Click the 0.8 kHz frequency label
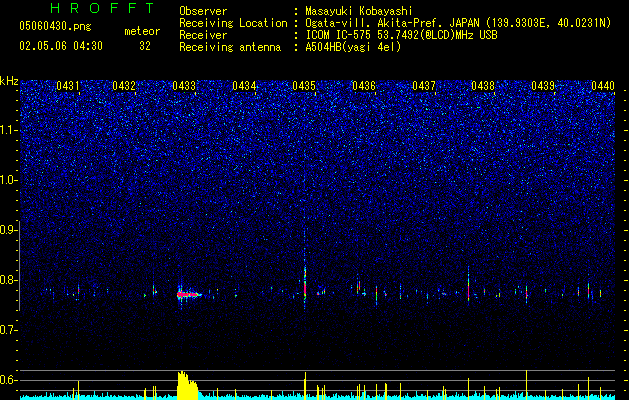 point(8,280)
